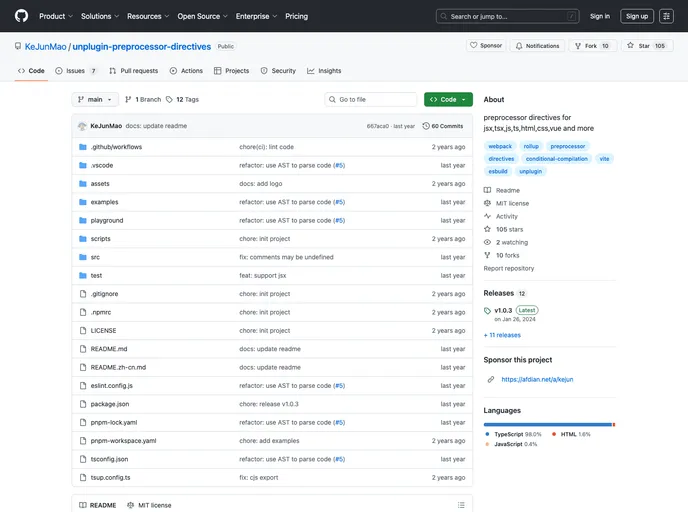Open the 60 Commits history link
This screenshot has width=688, height=512.
tap(443, 126)
